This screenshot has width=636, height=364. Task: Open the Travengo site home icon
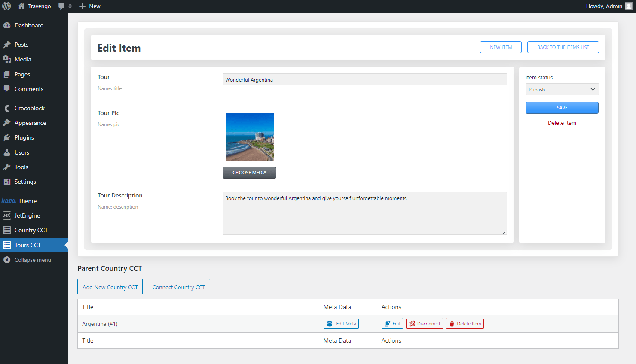coord(21,6)
